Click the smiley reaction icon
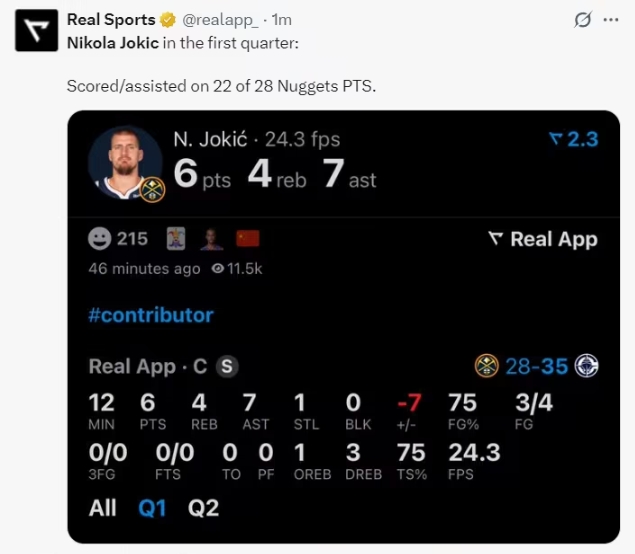This screenshot has height=554, width=635. pyautogui.click(x=100, y=239)
